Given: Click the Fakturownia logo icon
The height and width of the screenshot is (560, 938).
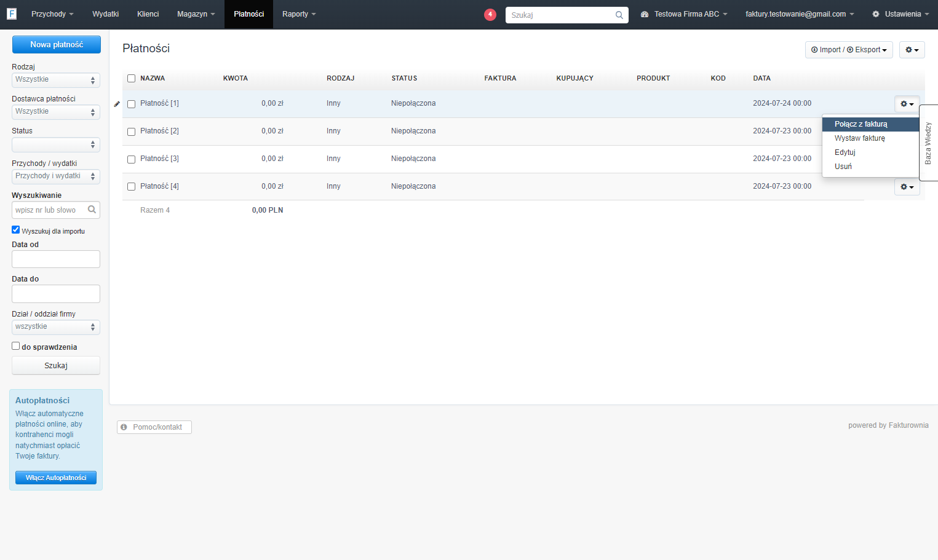Looking at the screenshot, I should 12,14.
